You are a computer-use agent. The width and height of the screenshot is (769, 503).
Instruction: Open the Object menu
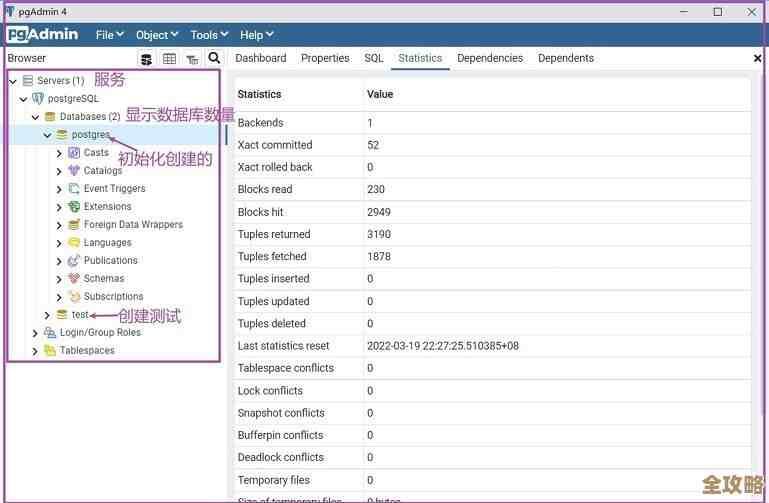pos(156,35)
